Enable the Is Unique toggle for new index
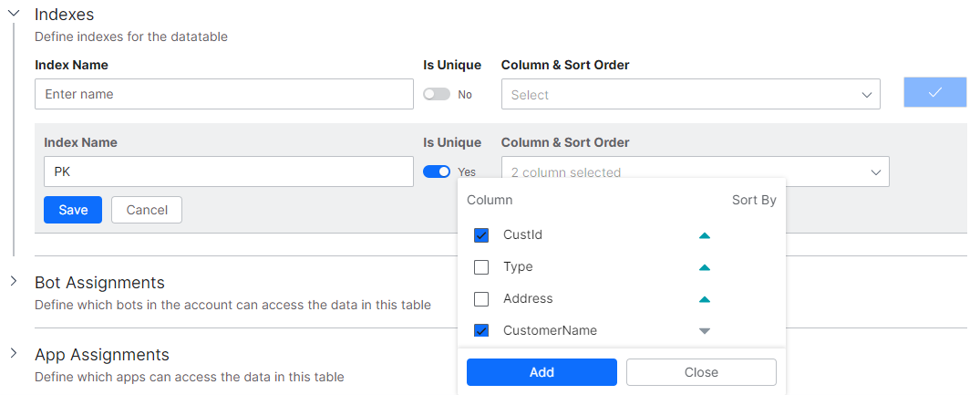 point(437,94)
